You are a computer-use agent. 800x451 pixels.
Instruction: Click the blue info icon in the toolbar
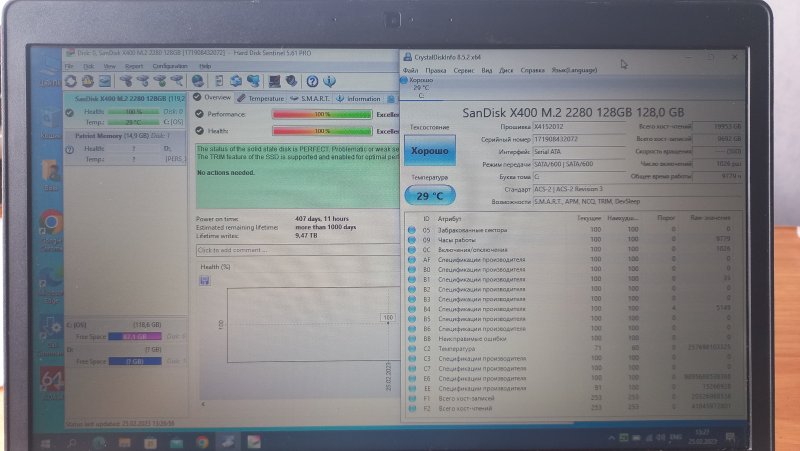331,81
